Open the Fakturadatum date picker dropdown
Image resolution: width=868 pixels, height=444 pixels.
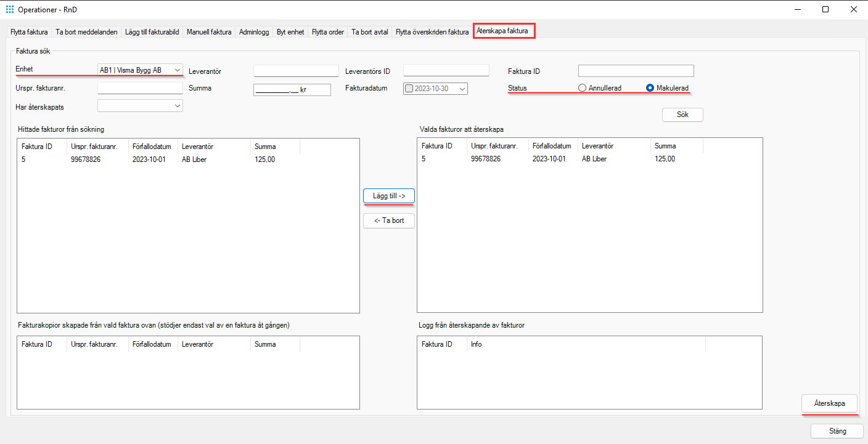point(461,88)
